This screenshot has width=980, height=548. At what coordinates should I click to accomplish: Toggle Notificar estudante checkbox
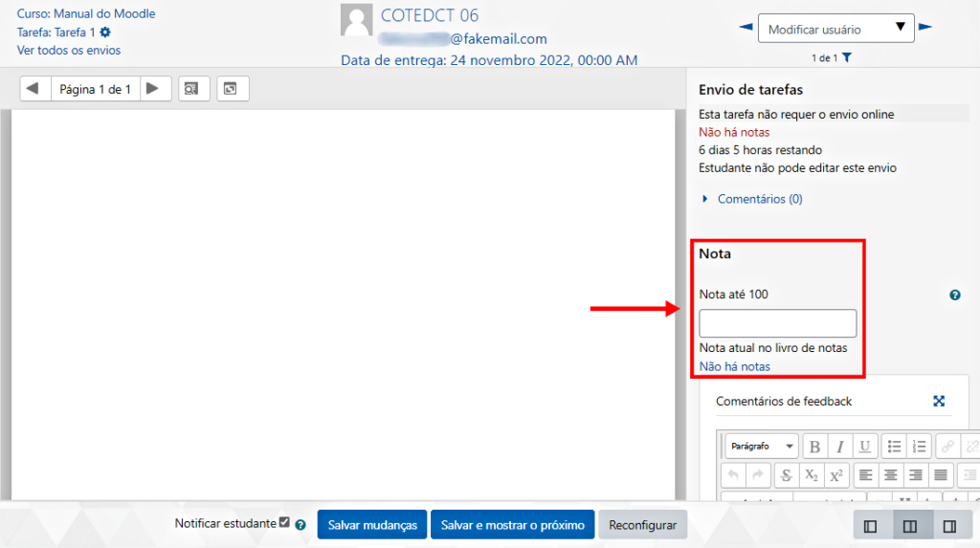pyautogui.click(x=284, y=522)
